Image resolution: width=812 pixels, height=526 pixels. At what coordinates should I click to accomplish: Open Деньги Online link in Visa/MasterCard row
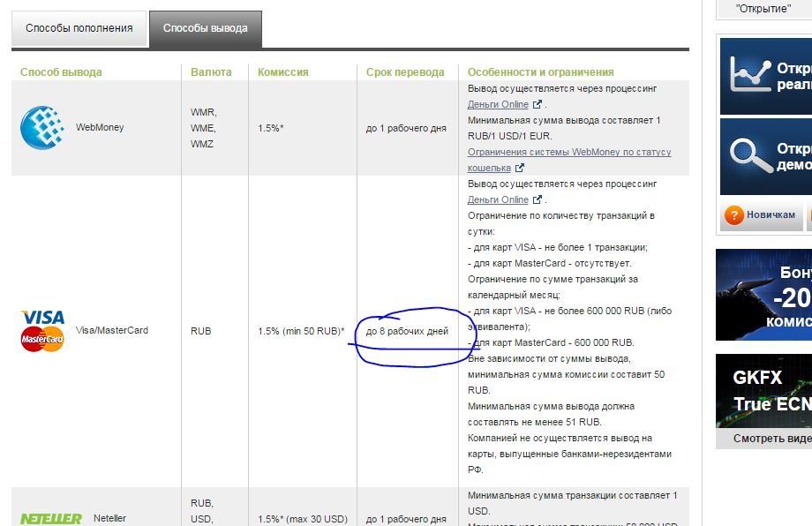498,199
